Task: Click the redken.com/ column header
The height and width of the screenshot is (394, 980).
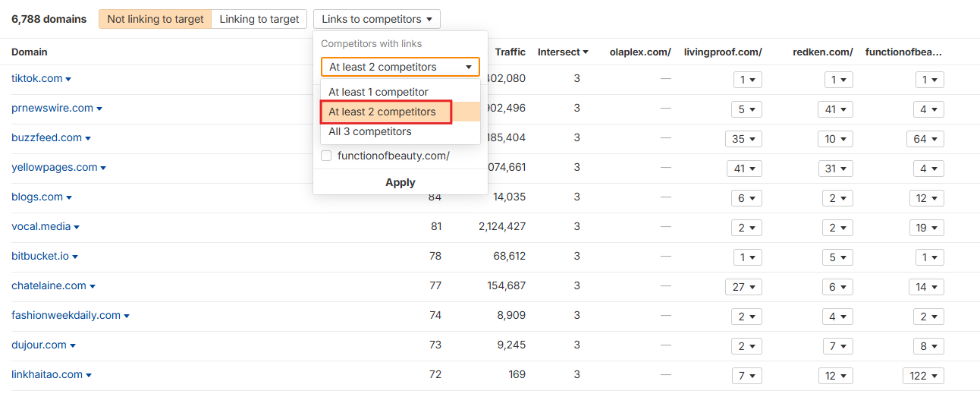Action: pyautogui.click(x=823, y=52)
